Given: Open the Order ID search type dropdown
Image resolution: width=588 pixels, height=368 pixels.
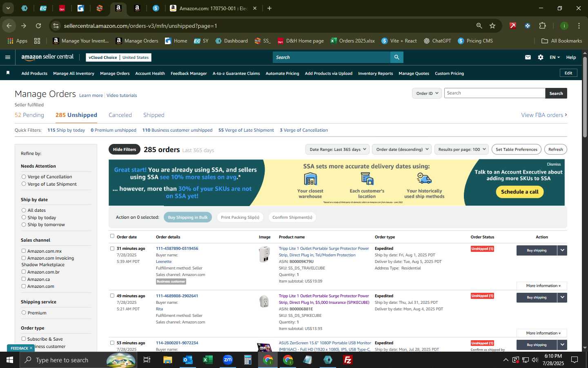Looking at the screenshot, I should click(x=427, y=93).
